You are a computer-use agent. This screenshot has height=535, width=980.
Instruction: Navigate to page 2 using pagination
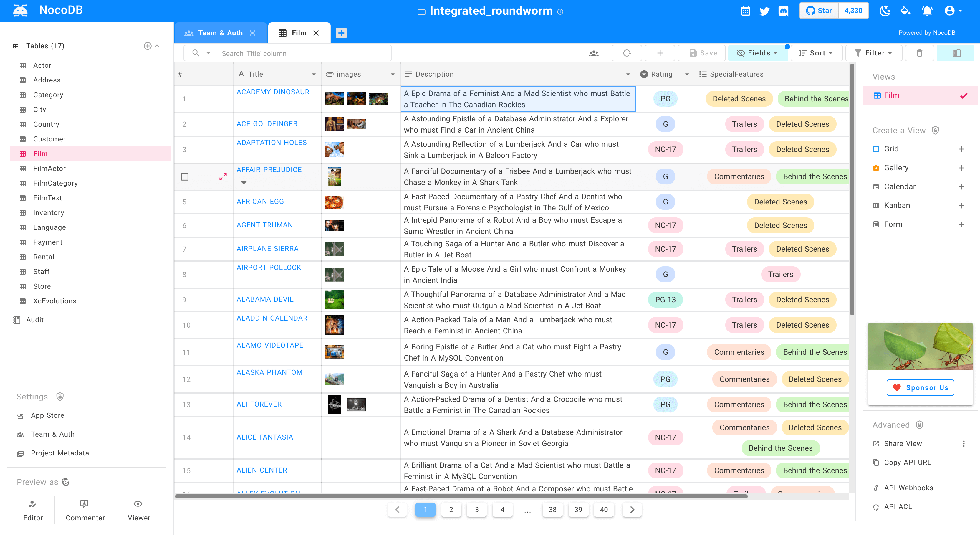pos(452,509)
